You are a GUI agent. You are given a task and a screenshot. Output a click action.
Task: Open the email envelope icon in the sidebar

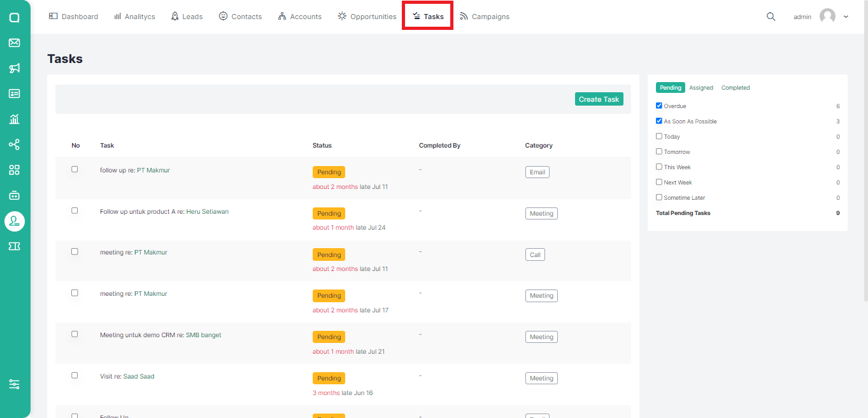(x=14, y=43)
